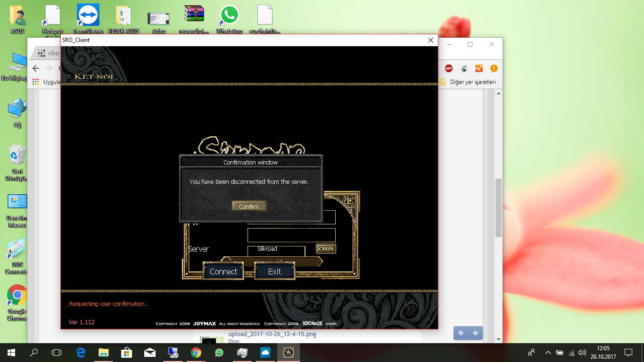Open the blue cloud taskbar app
644x362 pixels.
tap(265, 352)
